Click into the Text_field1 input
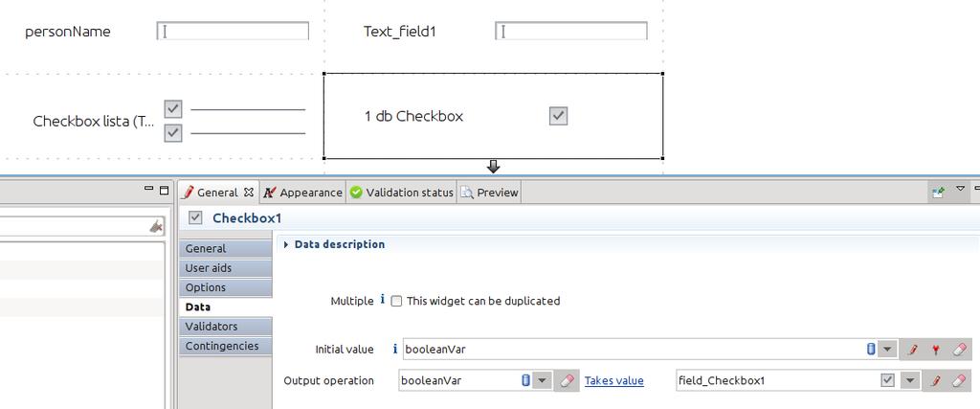The width and height of the screenshot is (980, 409). coord(571,31)
